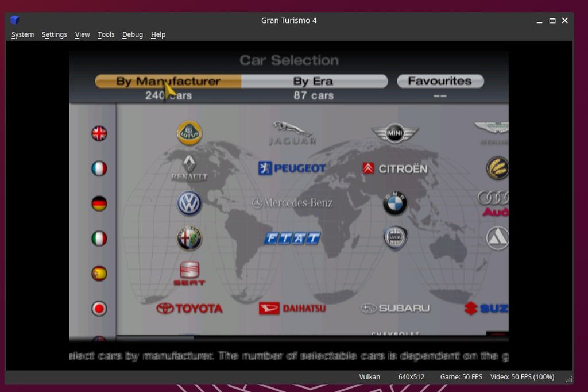Viewport: 588px width, 392px height.
Task: Select the Volkswagen badge
Action: [x=189, y=203]
